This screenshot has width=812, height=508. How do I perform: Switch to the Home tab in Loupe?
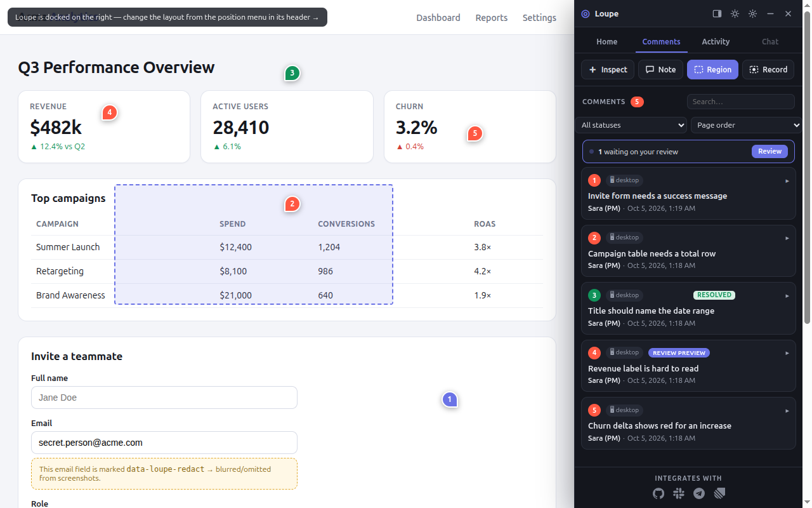606,41
